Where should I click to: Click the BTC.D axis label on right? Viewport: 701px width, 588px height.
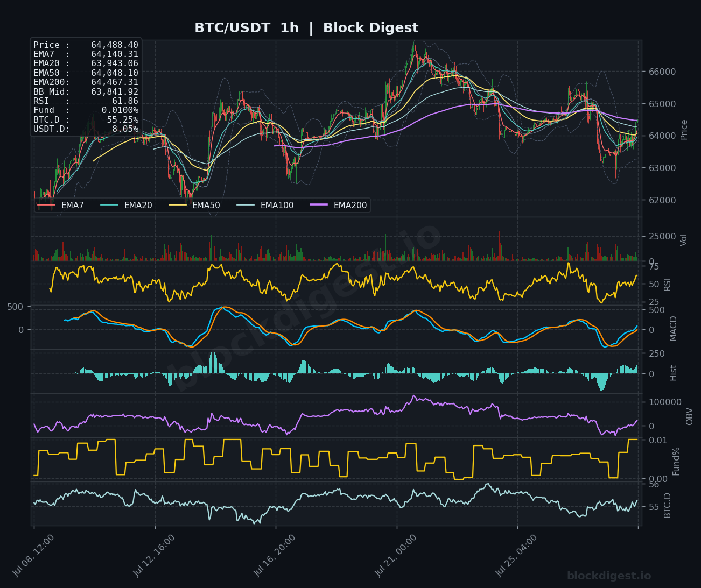pyautogui.click(x=668, y=505)
